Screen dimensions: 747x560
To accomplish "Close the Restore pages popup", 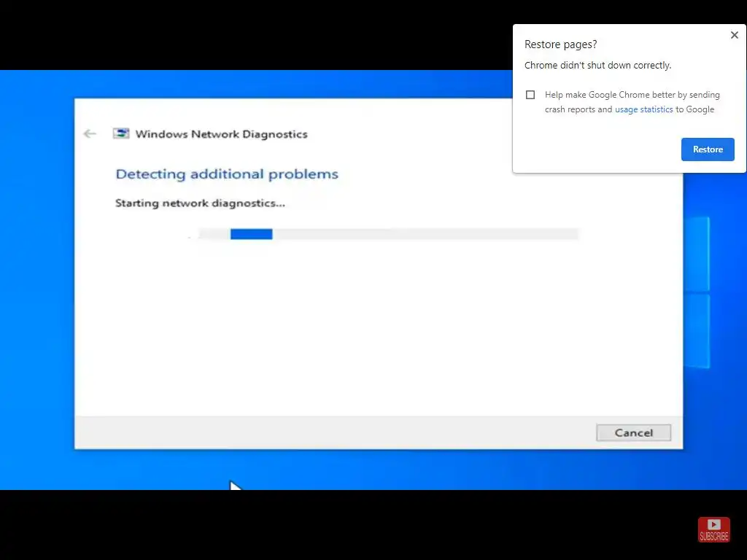I will click(734, 35).
